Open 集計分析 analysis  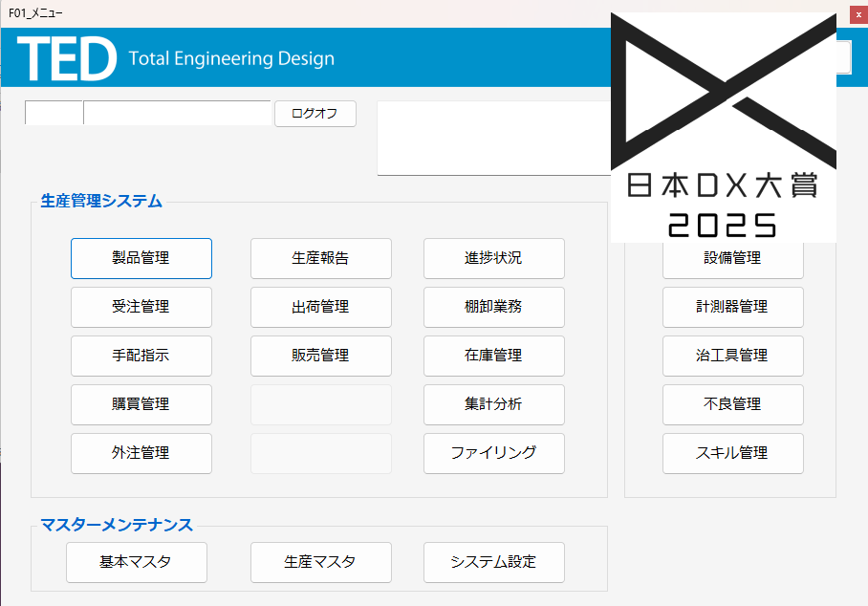pyautogui.click(x=493, y=404)
